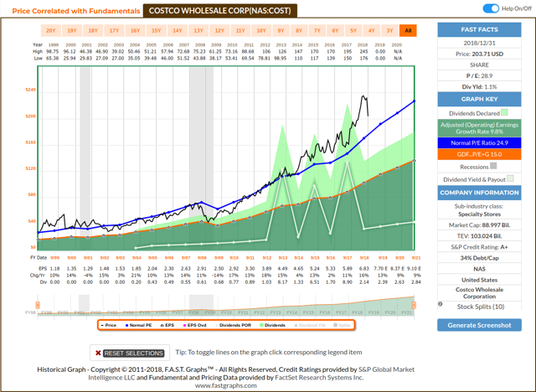Toggle the Splits legend item
Image resolution: width=536 pixels, height=392 pixels.
point(342,325)
